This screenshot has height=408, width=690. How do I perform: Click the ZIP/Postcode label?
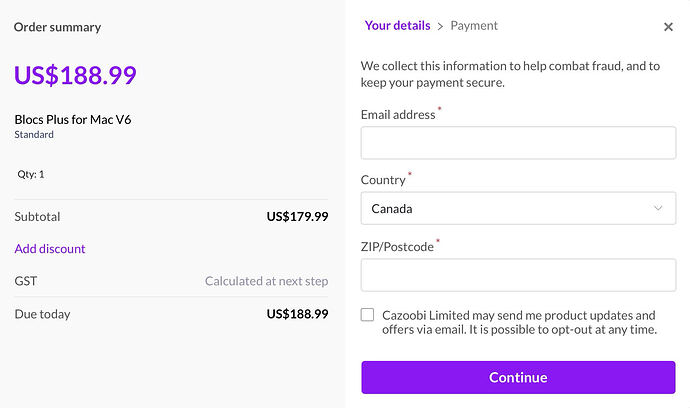(397, 246)
